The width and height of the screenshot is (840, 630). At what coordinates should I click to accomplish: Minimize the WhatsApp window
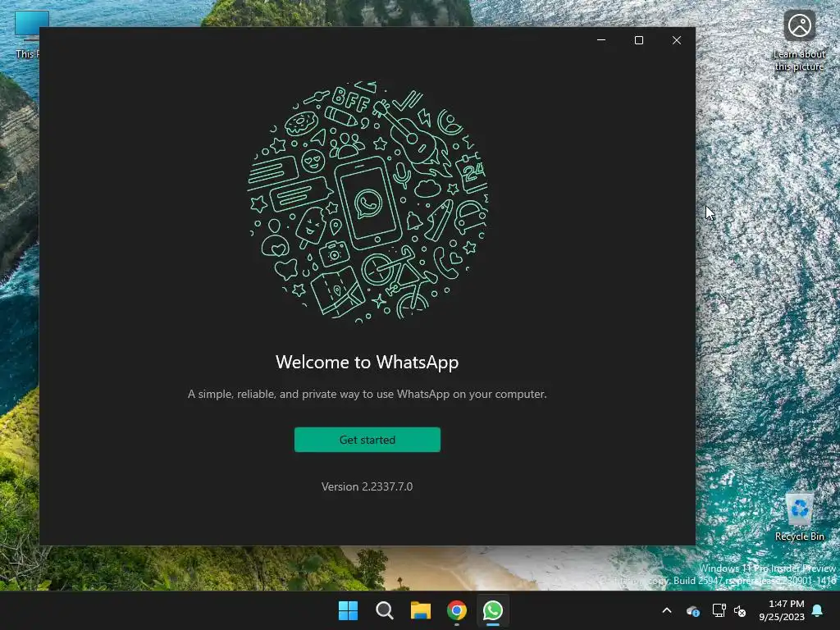pyautogui.click(x=601, y=40)
